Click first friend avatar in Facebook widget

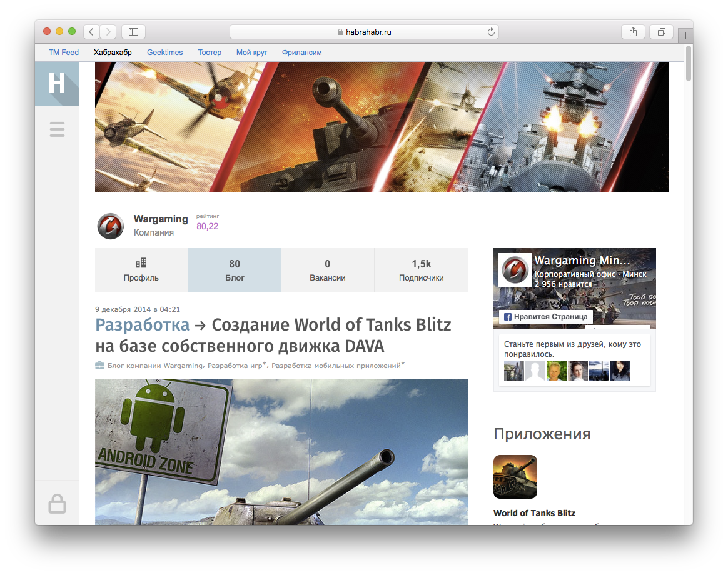[514, 371]
